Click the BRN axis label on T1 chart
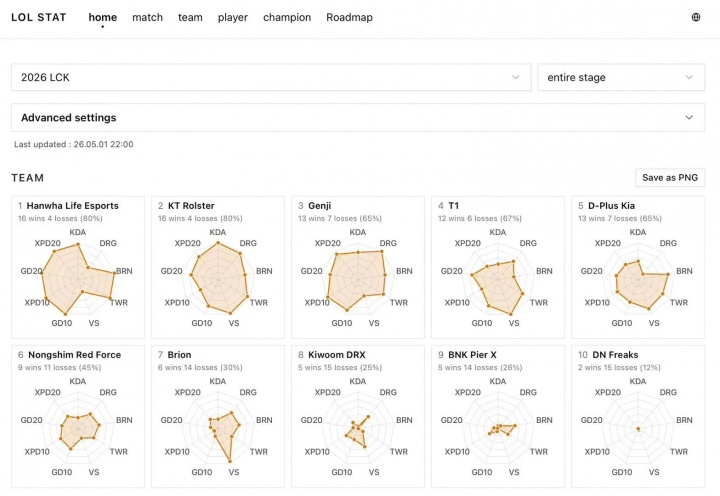This screenshot has height=496, width=720. click(544, 271)
